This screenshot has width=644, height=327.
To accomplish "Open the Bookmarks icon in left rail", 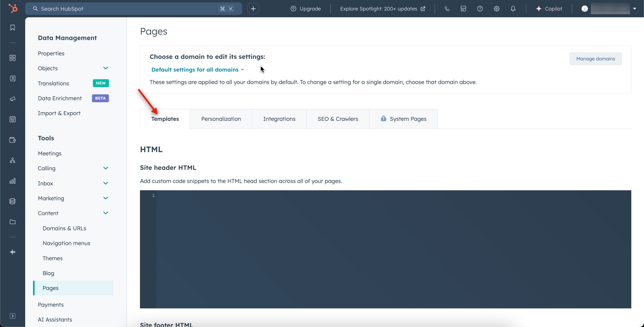I will pos(12,28).
